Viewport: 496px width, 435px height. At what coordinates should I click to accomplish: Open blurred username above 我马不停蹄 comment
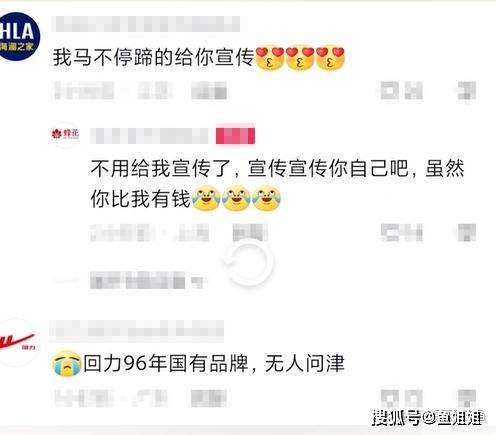149,24
